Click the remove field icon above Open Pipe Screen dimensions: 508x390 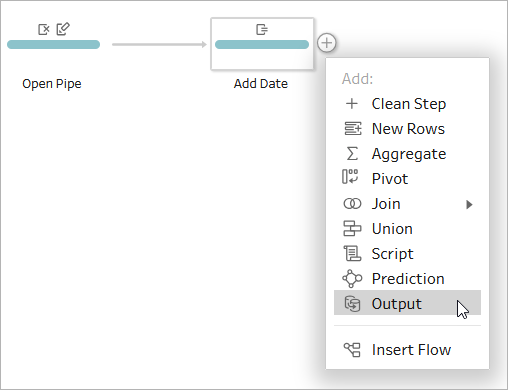coord(44,29)
